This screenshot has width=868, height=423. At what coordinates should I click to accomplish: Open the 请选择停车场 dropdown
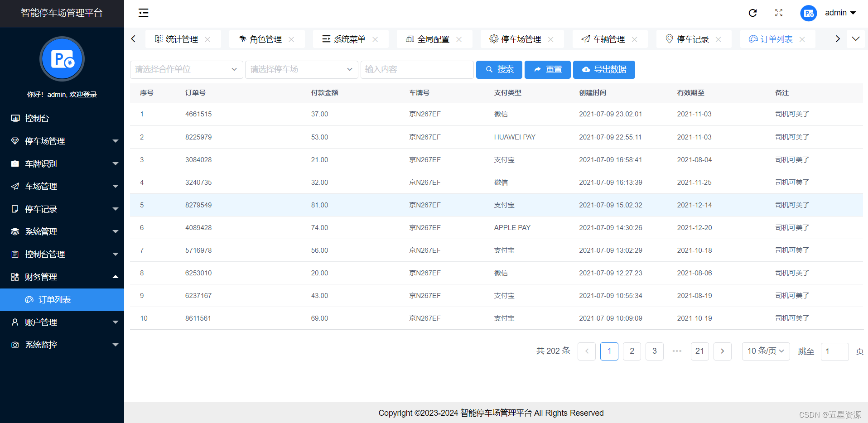pos(302,69)
